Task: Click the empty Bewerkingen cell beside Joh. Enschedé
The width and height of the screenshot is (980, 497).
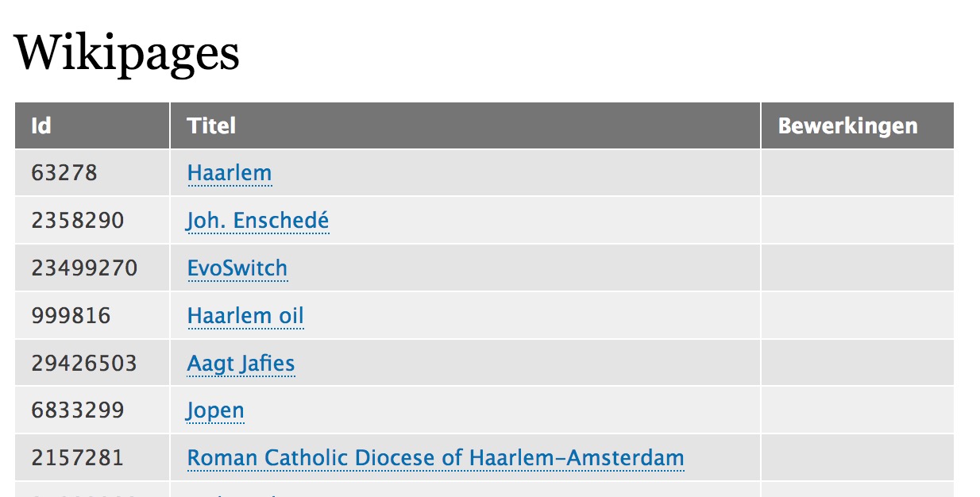Action: pos(857,220)
